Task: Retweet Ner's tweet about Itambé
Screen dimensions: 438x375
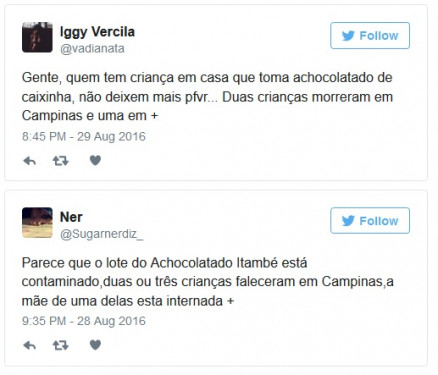Action: point(60,345)
